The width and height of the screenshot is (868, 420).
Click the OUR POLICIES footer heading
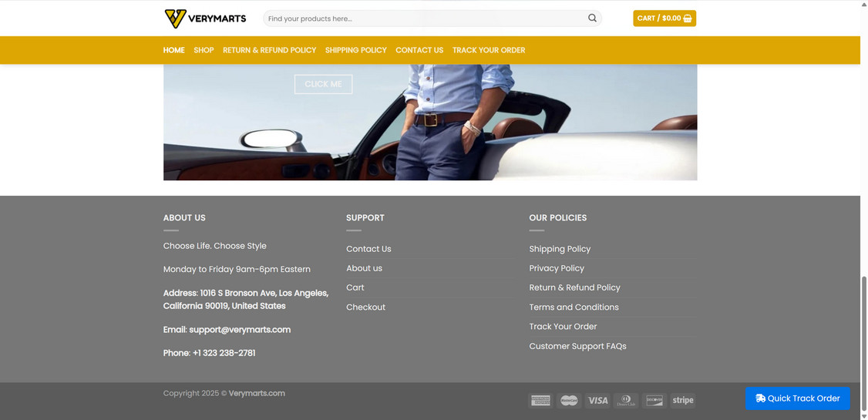[x=558, y=218]
